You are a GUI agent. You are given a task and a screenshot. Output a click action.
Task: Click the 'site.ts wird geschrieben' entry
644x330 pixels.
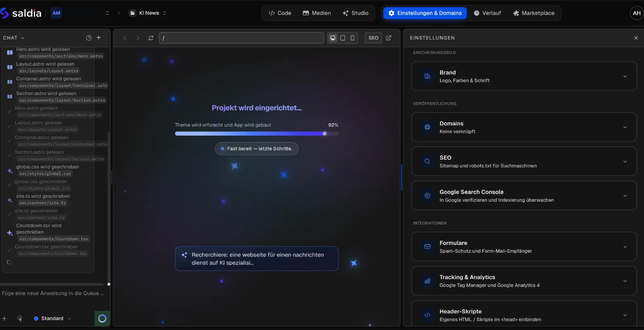click(x=43, y=196)
